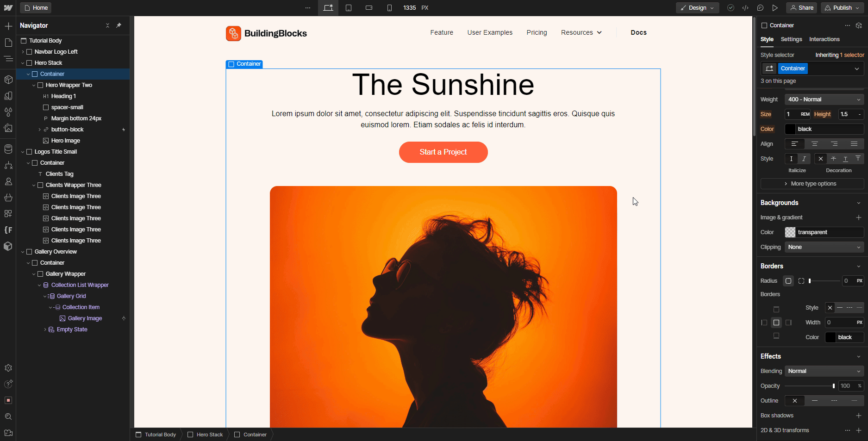
Task: Open the Add Elements panel
Action: pyautogui.click(x=8, y=26)
